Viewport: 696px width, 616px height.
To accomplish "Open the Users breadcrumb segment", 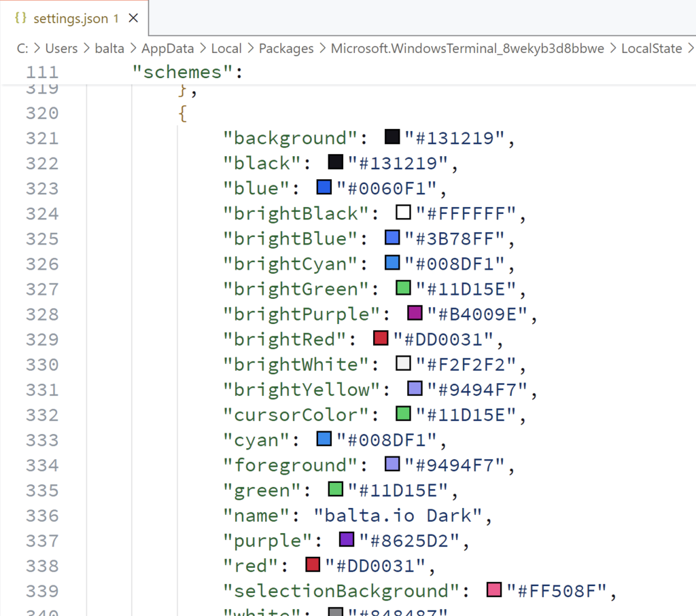I will click(61, 48).
